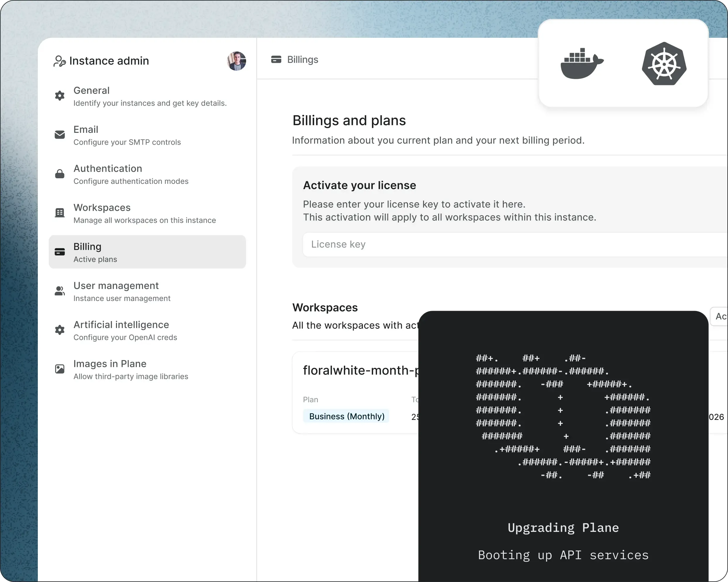Open the General settings section

pyautogui.click(x=149, y=96)
